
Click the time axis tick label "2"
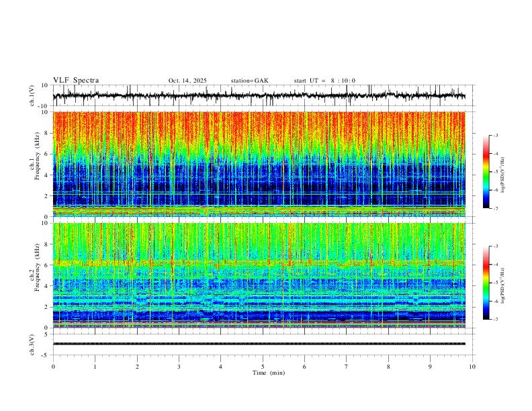click(x=137, y=367)
